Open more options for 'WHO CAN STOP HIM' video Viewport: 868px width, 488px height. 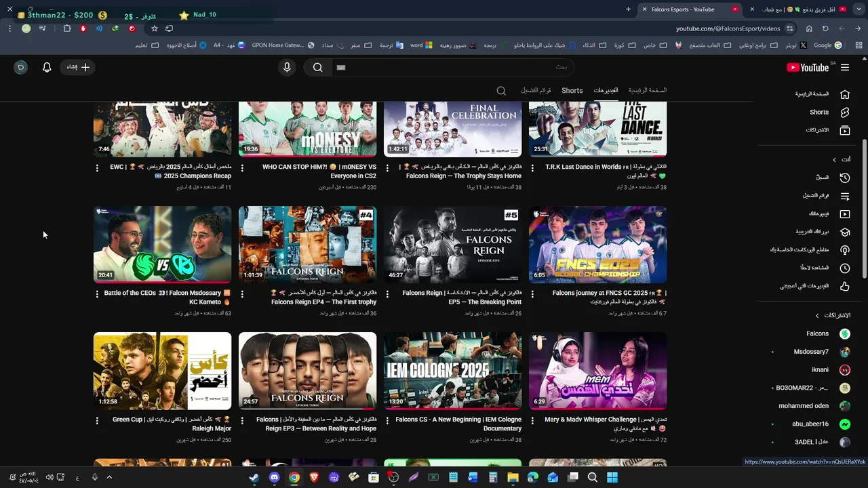pos(242,167)
